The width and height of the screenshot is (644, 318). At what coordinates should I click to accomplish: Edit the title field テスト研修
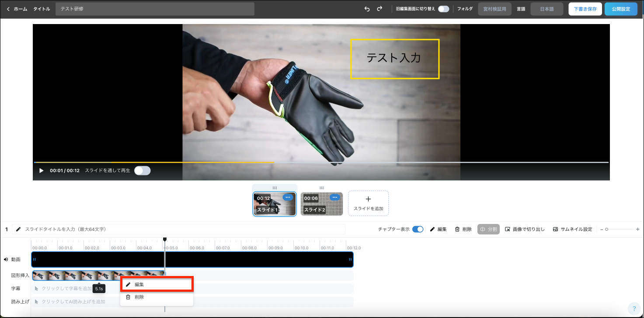tap(155, 9)
